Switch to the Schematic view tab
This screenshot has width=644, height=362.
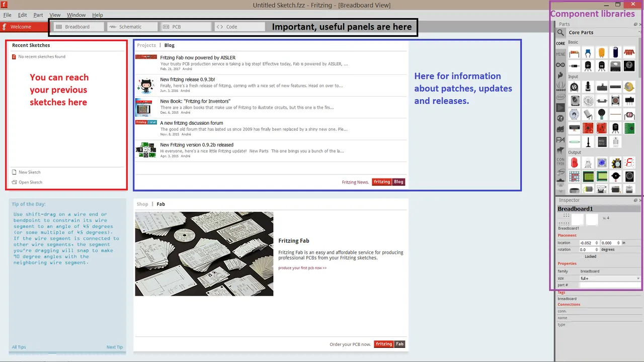[132, 27]
